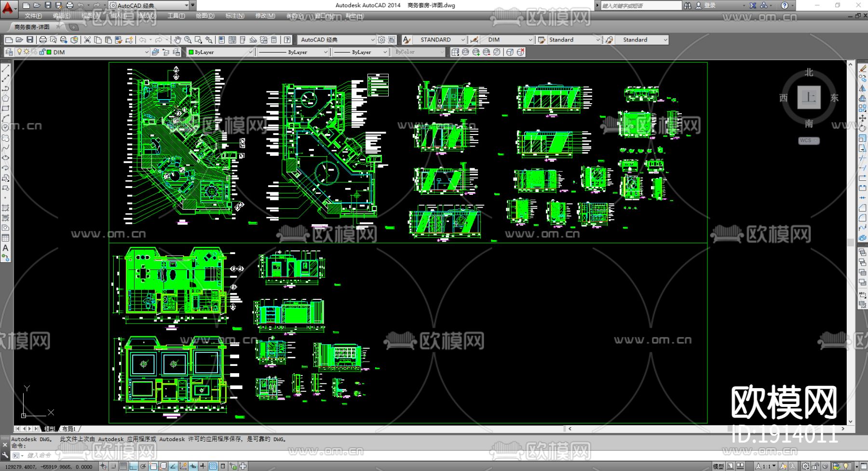Click the Zoom Realtime magnifier icon
The image size is (868, 471).
tap(188, 40)
